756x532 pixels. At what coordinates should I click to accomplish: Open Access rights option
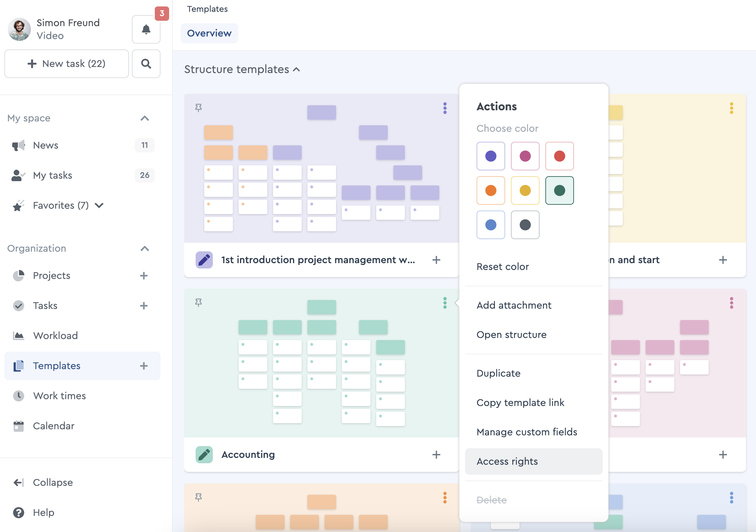pos(533,461)
